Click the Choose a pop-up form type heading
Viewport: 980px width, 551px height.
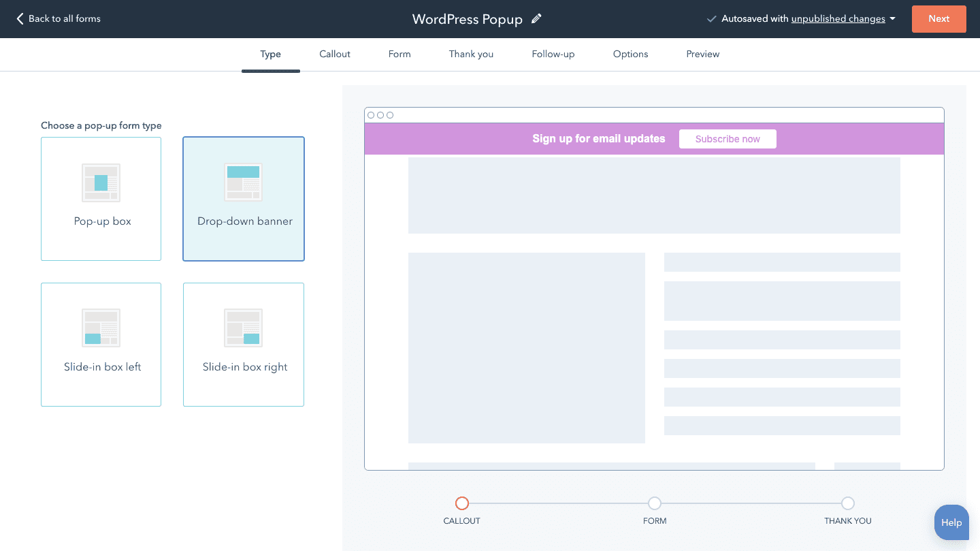pyautogui.click(x=101, y=125)
